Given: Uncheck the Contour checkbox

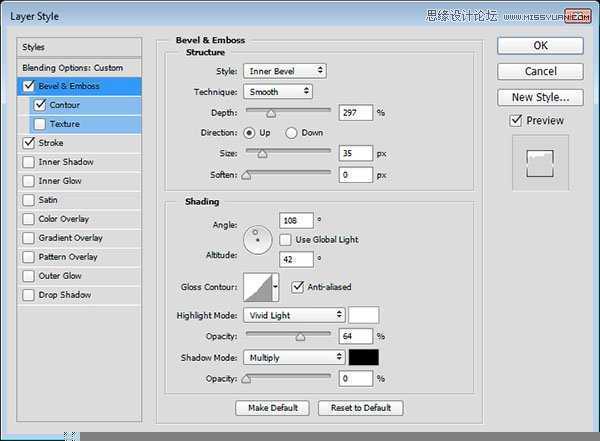Looking at the screenshot, I should pyautogui.click(x=40, y=105).
